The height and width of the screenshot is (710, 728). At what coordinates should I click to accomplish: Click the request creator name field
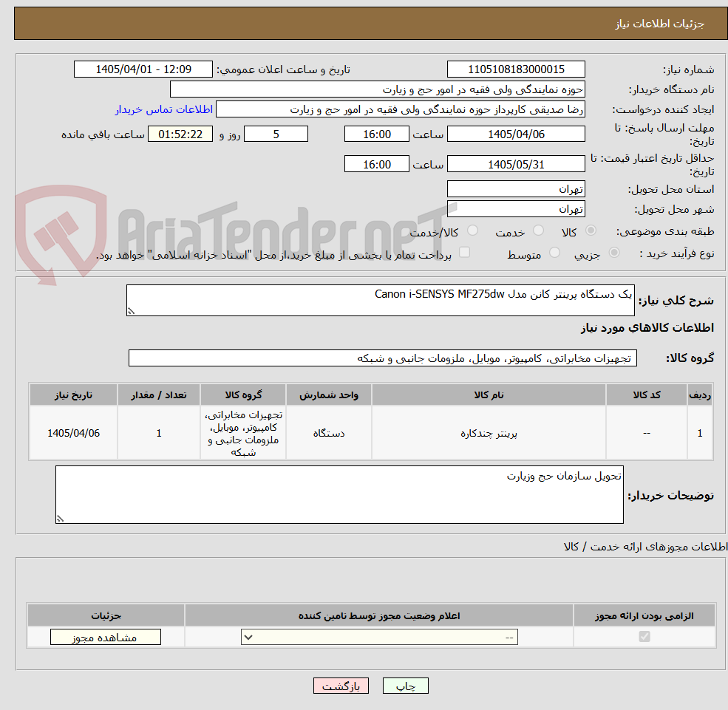coord(400,109)
